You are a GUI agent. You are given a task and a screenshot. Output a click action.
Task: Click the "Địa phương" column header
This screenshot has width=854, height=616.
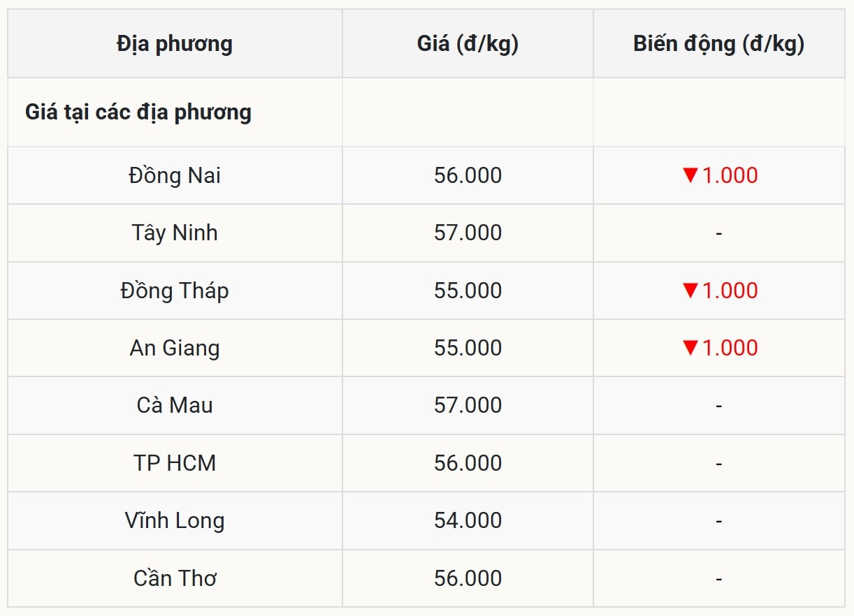click(x=175, y=44)
